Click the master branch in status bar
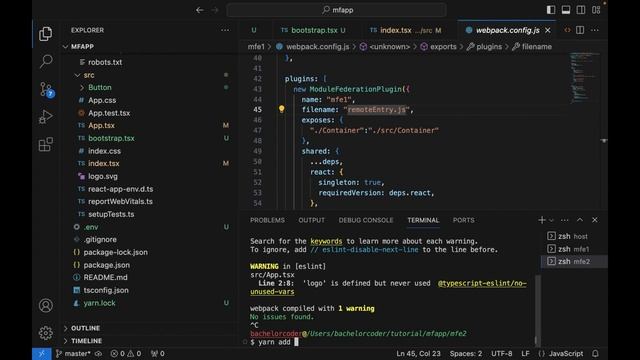The image size is (640, 360). [x=73, y=353]
